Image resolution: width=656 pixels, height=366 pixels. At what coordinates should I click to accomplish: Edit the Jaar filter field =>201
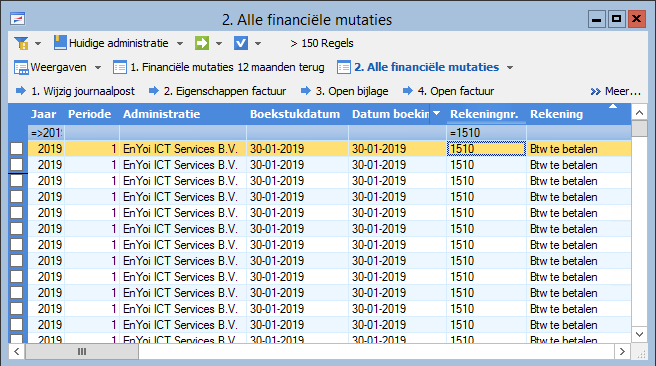coord(46,133)
